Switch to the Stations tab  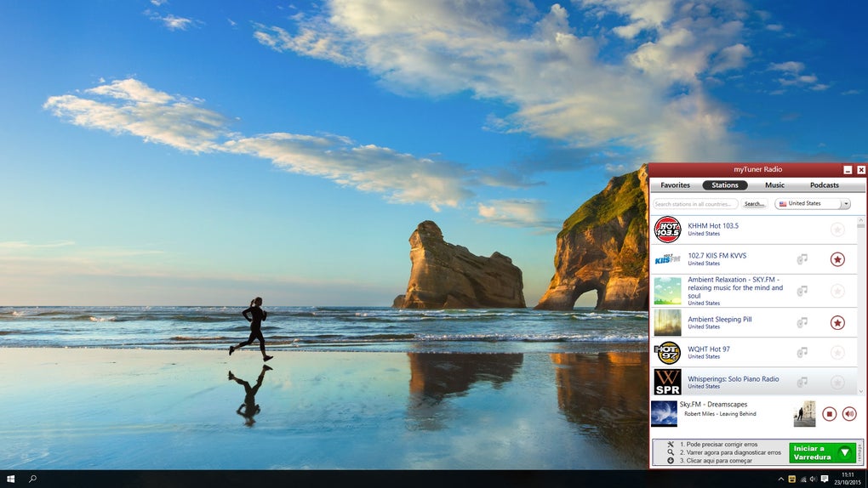[725, 185]
